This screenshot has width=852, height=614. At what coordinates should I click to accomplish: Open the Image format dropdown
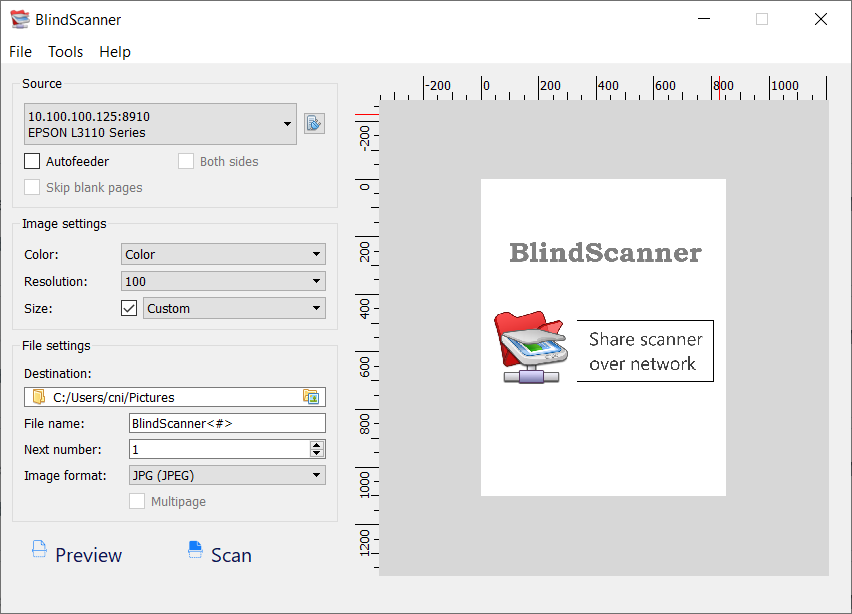[x=227, y=475]
